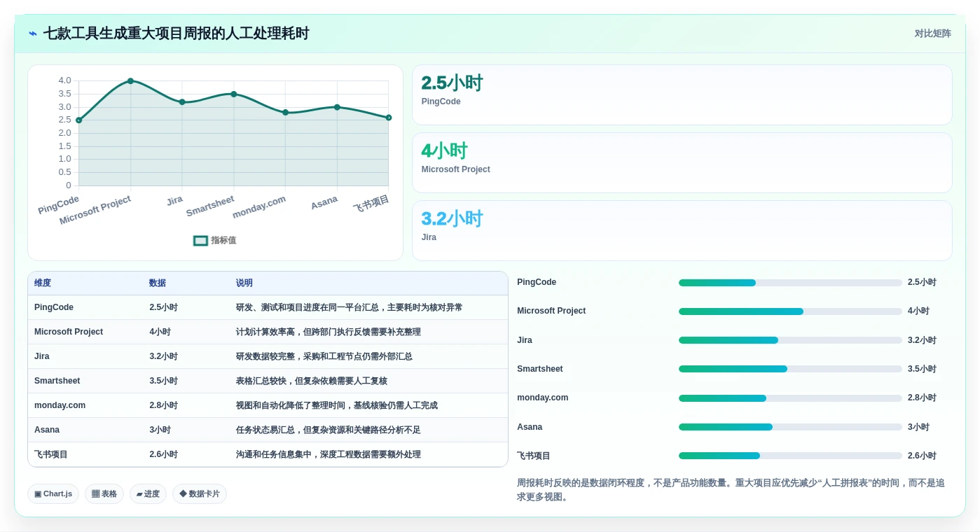Select the Smartsheet progress bar
Viewport: 980px width, 532px height.
click(x=790, y=369)
